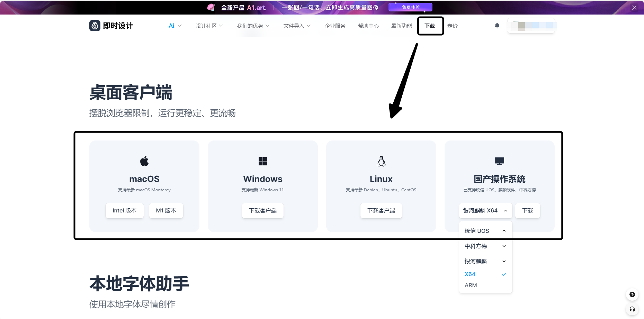Click the scroll-to-top arrow icon
644x319 pixels.
point(632,294)
